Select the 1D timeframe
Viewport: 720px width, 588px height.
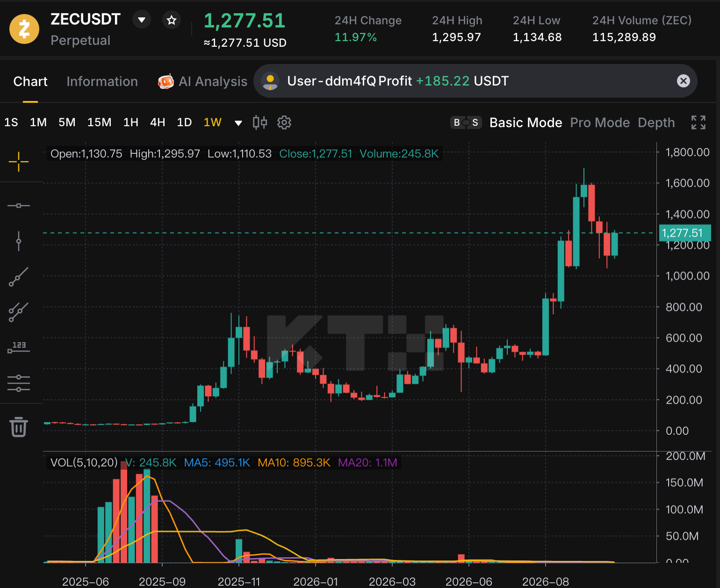[184, 122]
